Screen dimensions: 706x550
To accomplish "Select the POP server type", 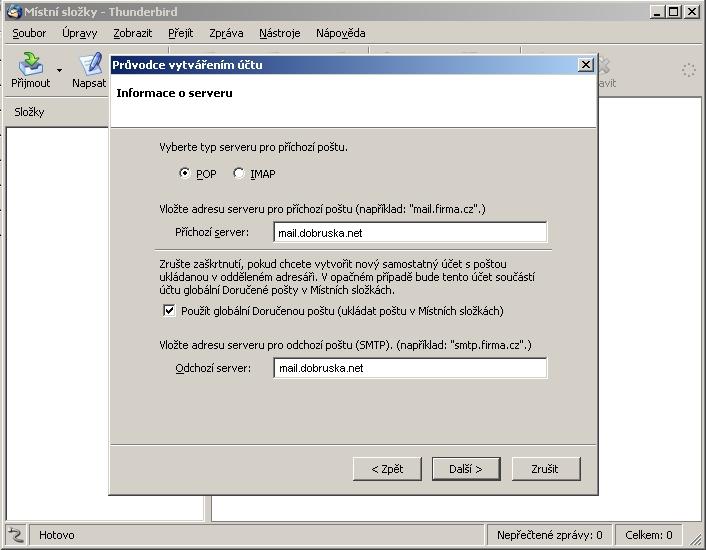I will click(185, 173).
